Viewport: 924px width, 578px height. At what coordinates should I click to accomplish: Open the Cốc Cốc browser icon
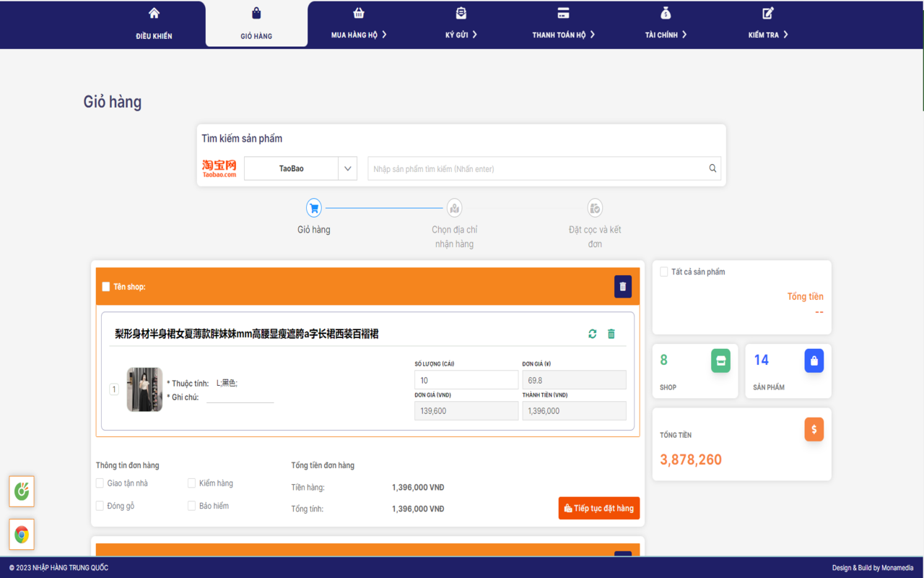(22, 491)
